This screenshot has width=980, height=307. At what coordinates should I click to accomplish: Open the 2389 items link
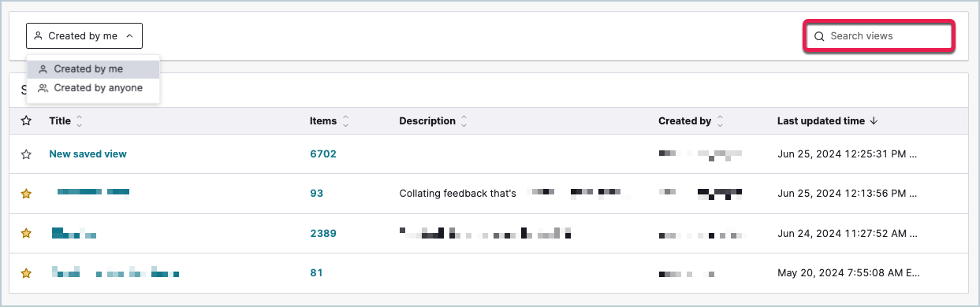[323, 234]
